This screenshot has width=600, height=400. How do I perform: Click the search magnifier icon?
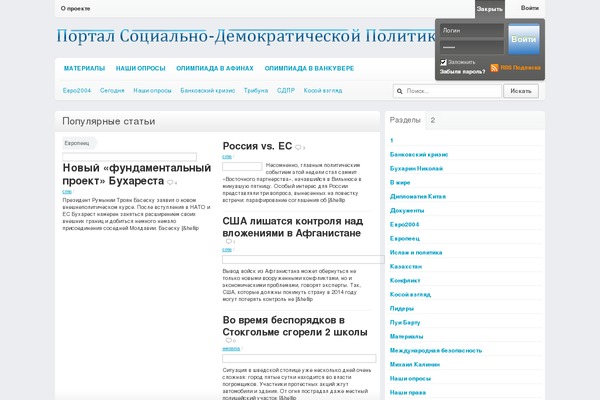point(399,91)
